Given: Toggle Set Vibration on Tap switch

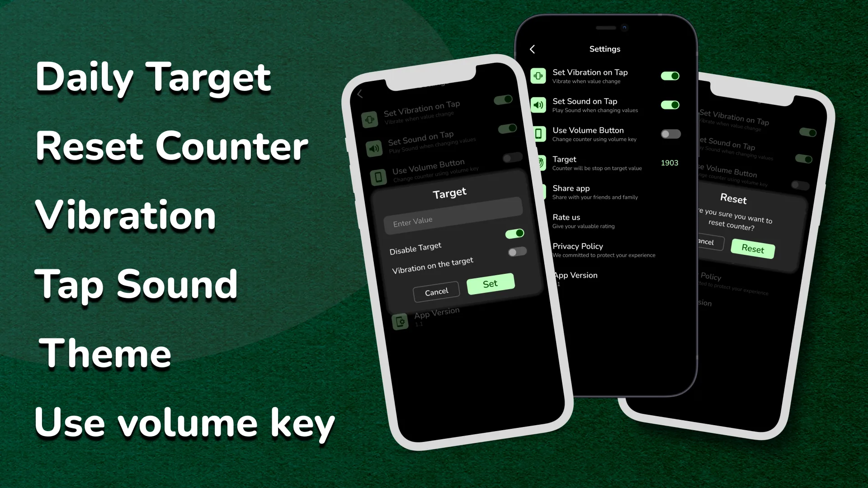Looking at the screenshot, I should (x=669, y=75).
